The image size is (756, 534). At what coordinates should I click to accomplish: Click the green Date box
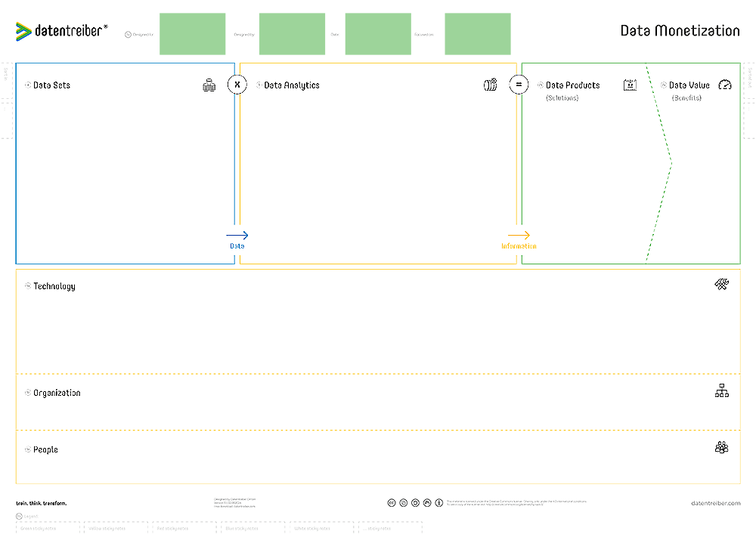click(x=378, y=34)
